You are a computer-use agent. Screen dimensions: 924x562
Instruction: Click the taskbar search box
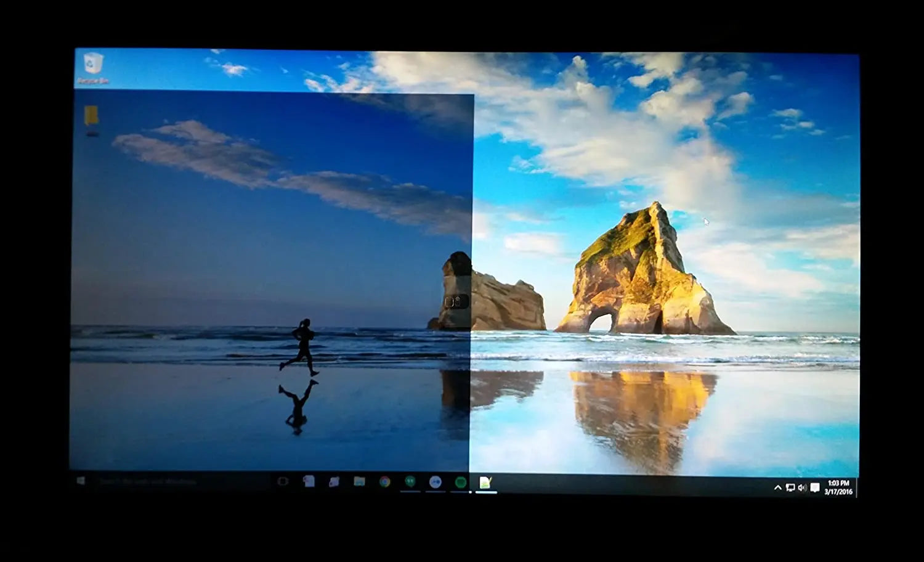pyautogui.click(x=179, y=481)
